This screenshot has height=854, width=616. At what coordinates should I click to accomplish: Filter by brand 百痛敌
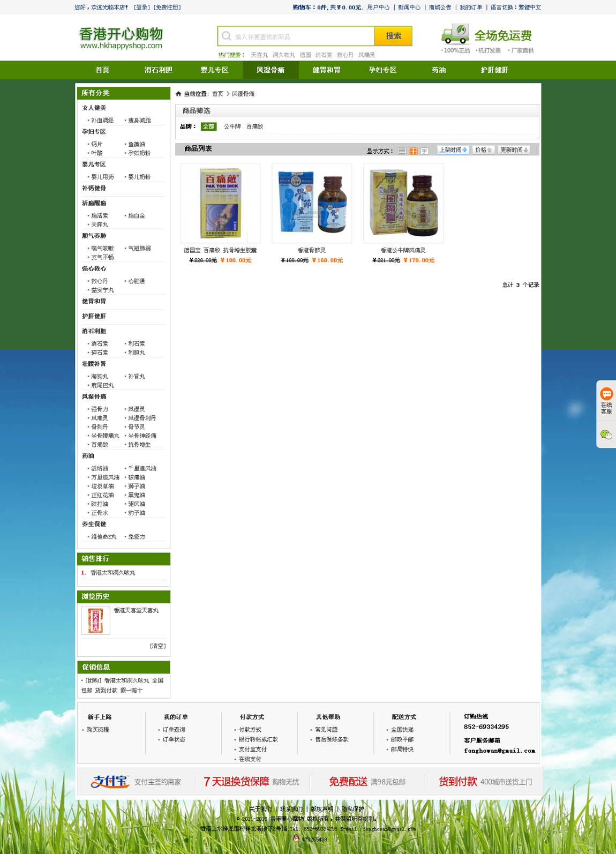click(254, 127)
